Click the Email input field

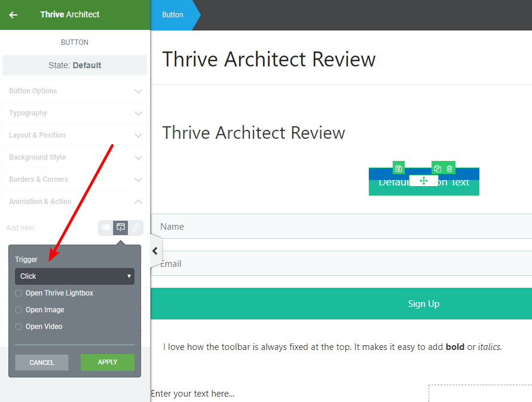[341, 263]
